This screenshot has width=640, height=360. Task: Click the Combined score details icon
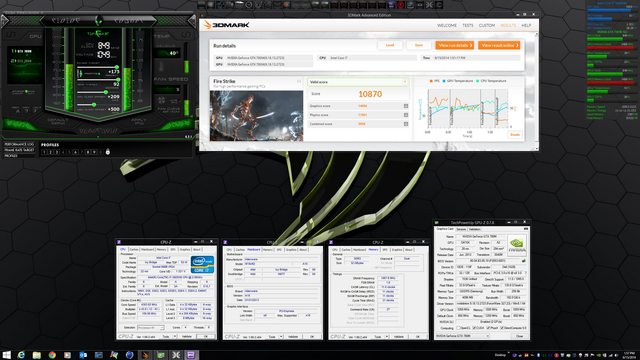click(x=406, y=124)
